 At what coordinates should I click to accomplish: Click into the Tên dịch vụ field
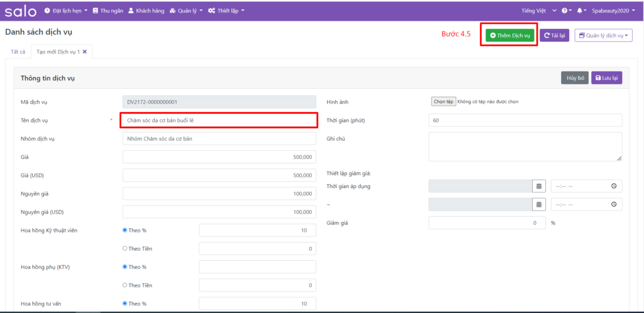coord(218,120)
